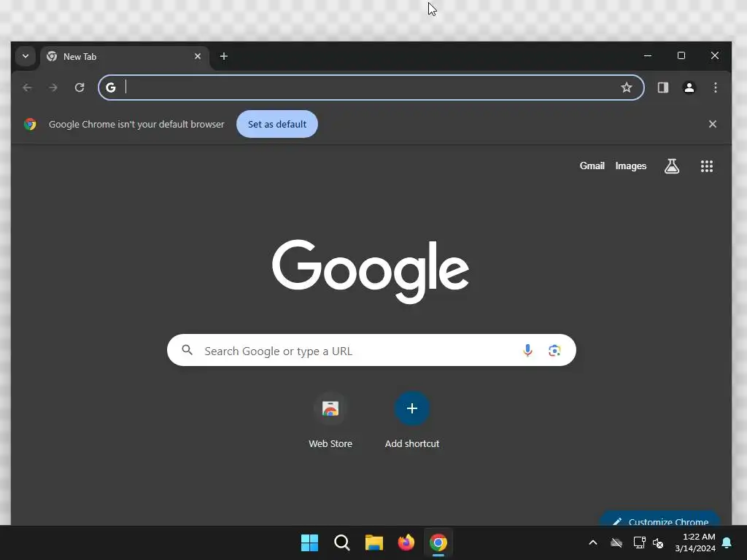Open the Images link
The height and width of the screenshot is (560, 747).
pos(631,166)
